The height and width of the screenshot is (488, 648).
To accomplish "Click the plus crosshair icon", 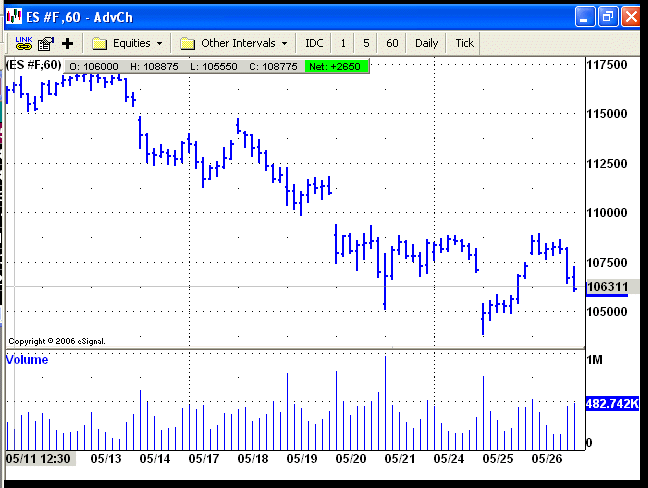I will tap(67, 43).
